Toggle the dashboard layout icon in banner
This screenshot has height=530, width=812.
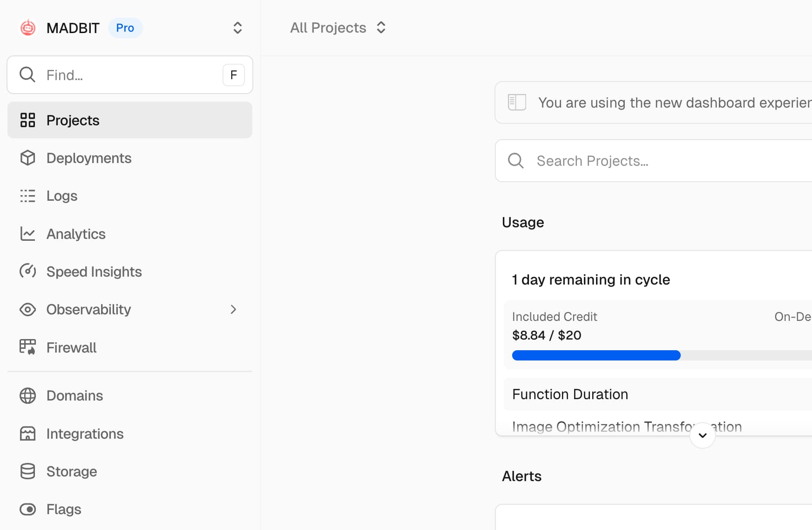517,102
